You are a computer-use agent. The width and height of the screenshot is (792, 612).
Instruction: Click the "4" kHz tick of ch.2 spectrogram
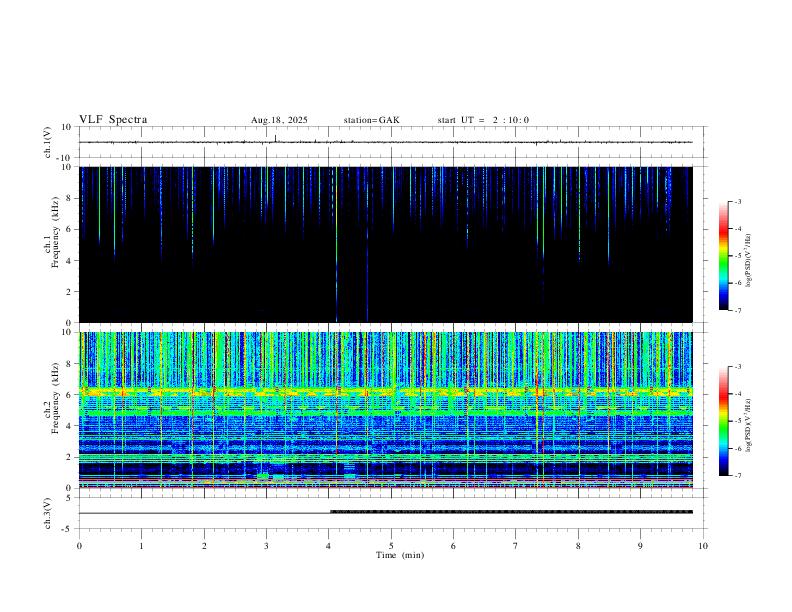coord(70,426)
